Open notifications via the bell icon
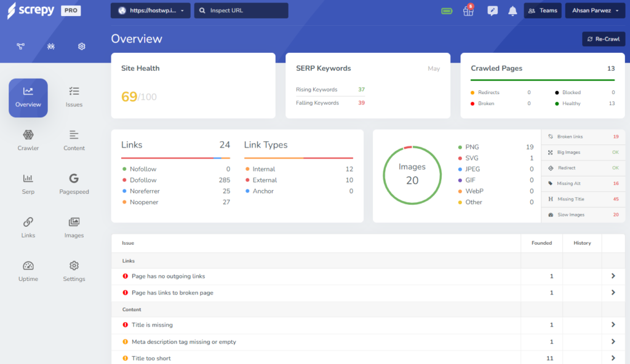This screenshot has width=630, height=364. [x=512, y=10]
